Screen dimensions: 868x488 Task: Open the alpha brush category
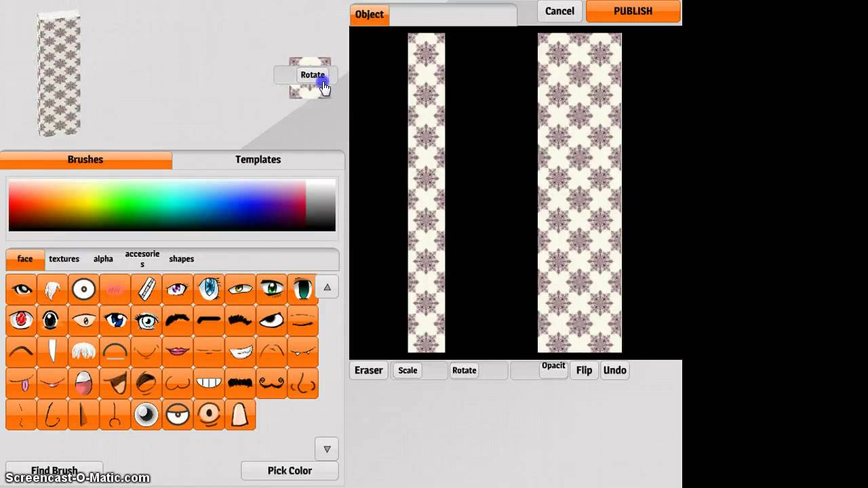(x=103, y=259)
